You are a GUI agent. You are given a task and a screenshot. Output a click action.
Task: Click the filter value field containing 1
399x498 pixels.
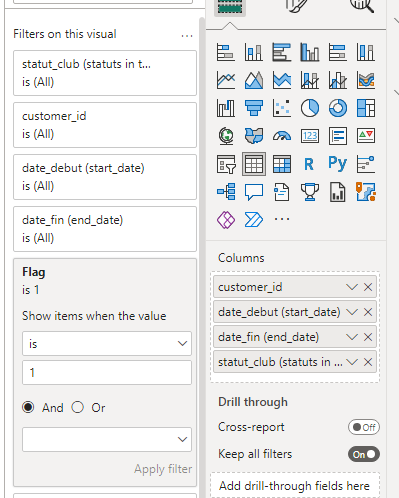point(107,372)
